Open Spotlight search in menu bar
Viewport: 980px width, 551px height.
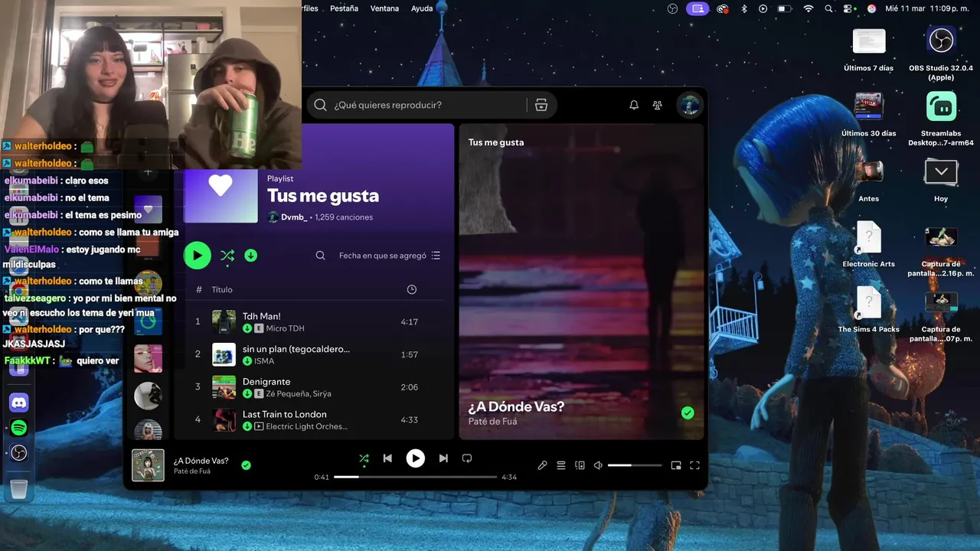[829, 8]
